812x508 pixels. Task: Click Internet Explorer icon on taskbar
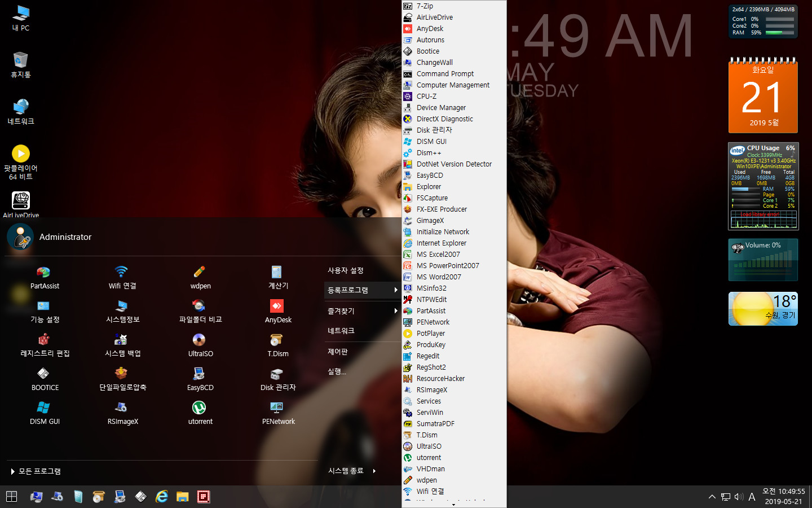pyautogui.click(x=162, y=497)
